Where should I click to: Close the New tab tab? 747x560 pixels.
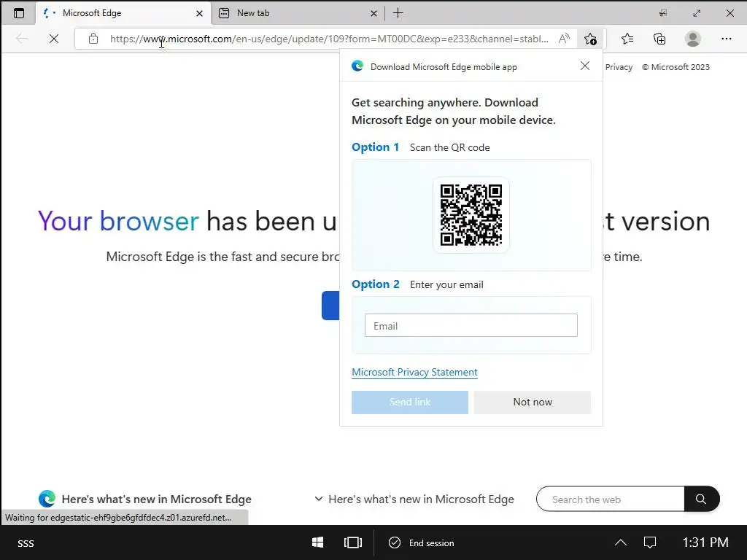pyautogui.click(x=373, y=13)
